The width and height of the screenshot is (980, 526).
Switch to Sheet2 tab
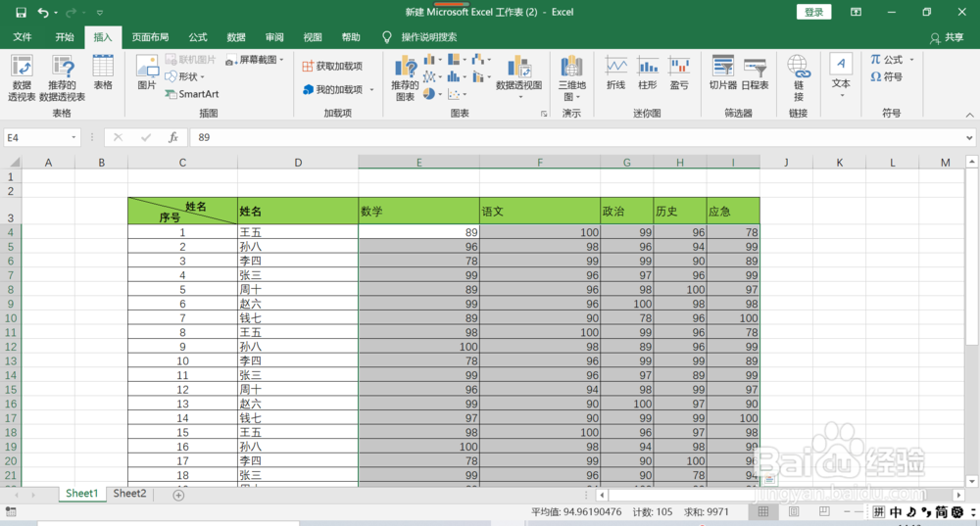pos(129,494)
